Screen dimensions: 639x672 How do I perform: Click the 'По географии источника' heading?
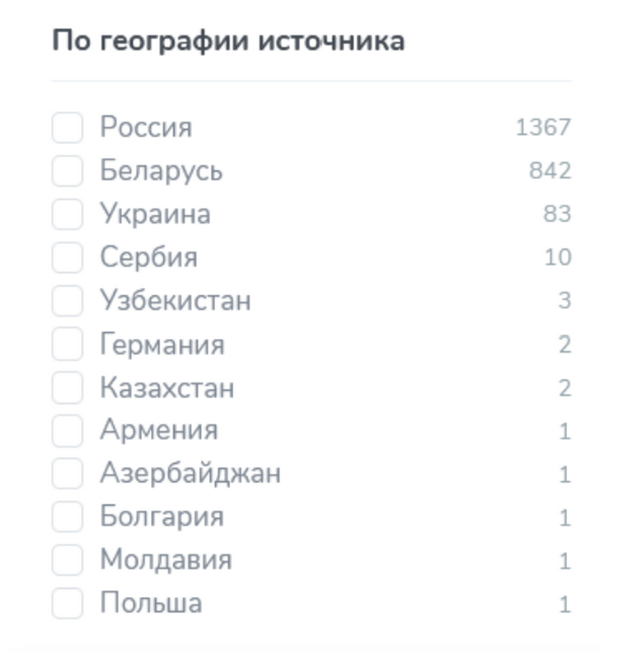(x=228, y=42)
